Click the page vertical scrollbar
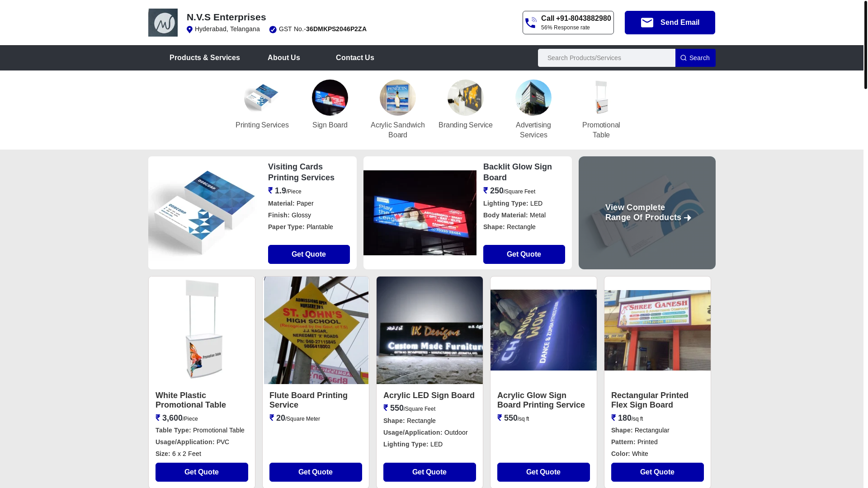 point(866,44)
